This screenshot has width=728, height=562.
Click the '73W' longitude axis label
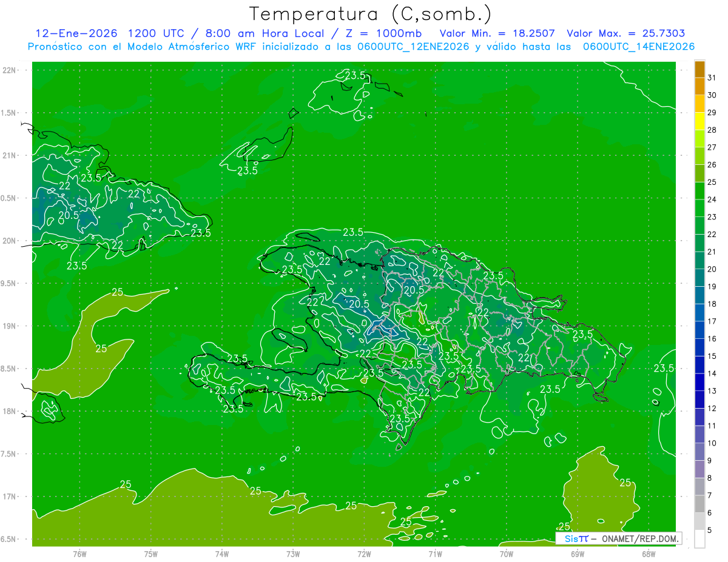pos(293,554)
